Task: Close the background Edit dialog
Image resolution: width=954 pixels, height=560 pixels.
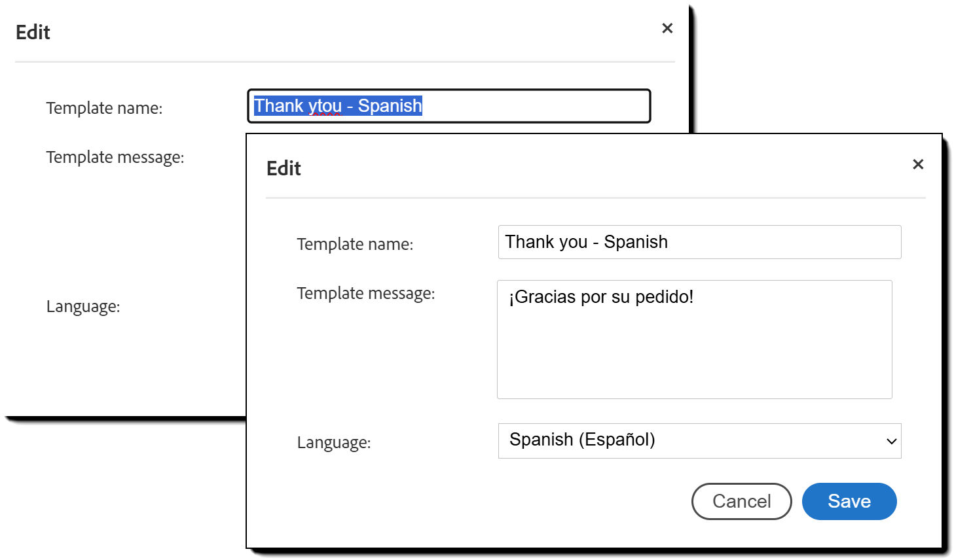Action: tap(667, 28)
